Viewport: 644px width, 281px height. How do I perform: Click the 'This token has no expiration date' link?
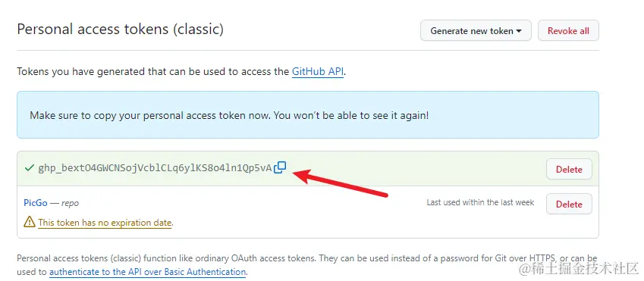[x=105, y=223]
